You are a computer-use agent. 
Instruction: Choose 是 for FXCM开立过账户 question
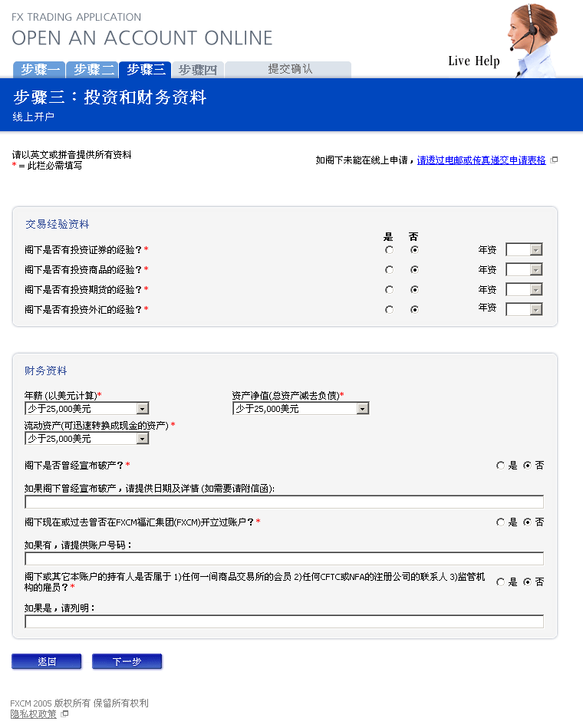click(x=501, y=522)
